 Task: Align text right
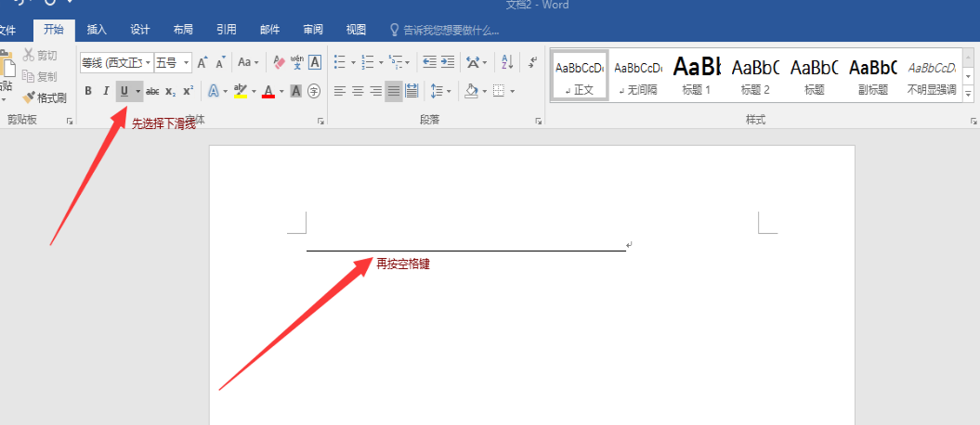point(375,92)
